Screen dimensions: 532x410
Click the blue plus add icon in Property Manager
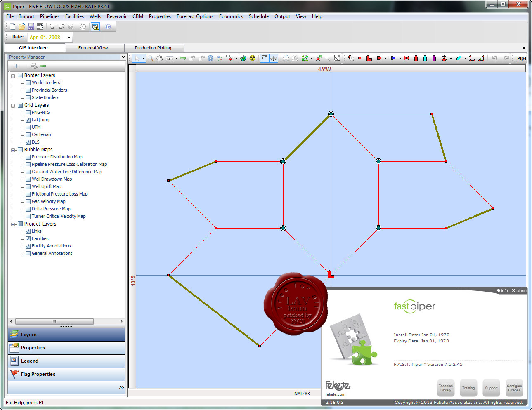pyautogui.click(x=16, y=66)
